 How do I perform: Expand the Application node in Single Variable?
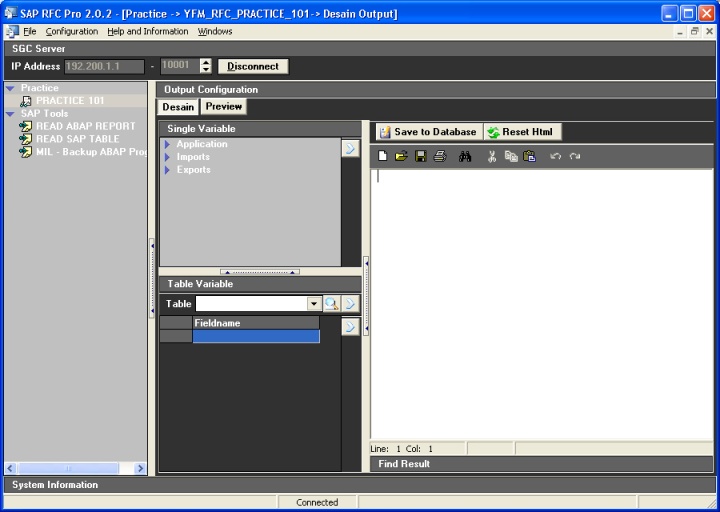coord(168,145)
